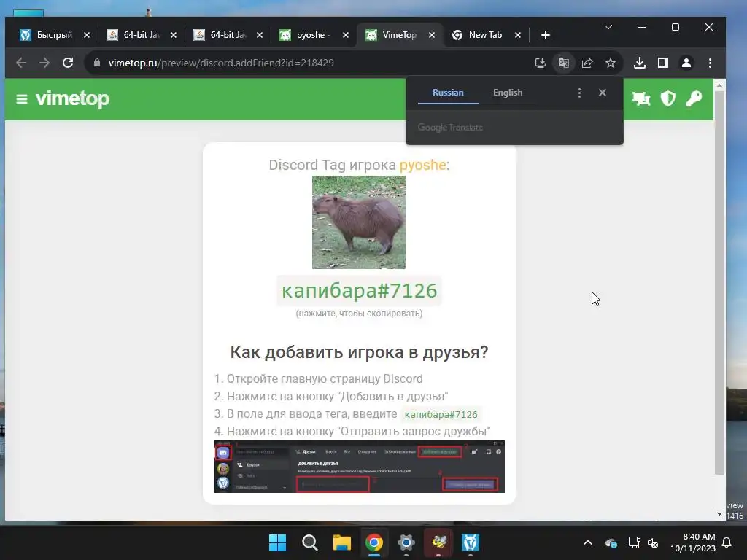Viewport: 747px width, 560px height.
Task: Install app icon in address bar
Action: (x=541, y=63)
